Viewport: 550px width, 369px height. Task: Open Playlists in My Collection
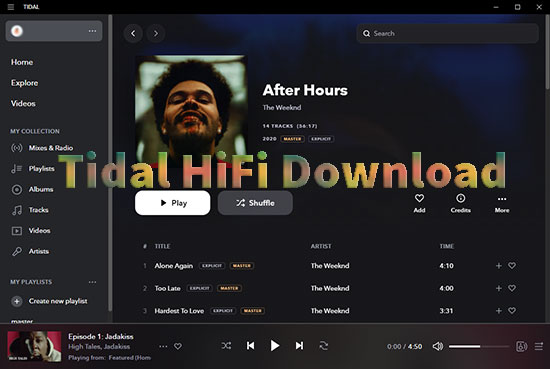[33, 169]
